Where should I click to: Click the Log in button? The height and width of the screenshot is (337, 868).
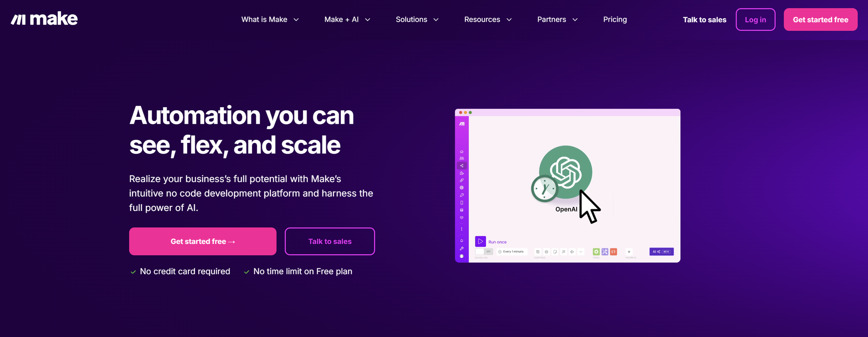point(755,20)
